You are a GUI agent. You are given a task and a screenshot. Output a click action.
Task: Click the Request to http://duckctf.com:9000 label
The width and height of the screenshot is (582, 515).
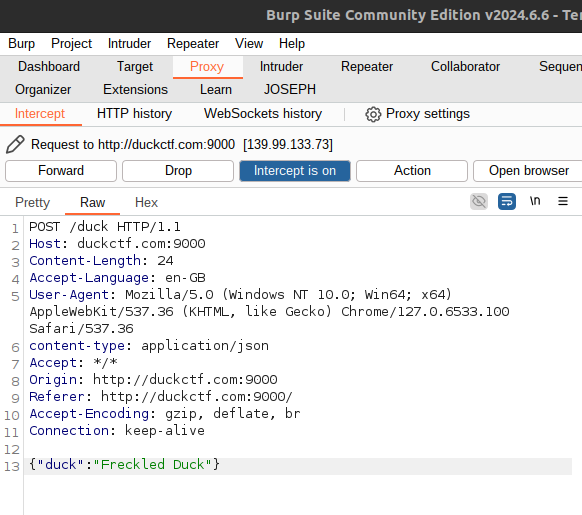133,144
